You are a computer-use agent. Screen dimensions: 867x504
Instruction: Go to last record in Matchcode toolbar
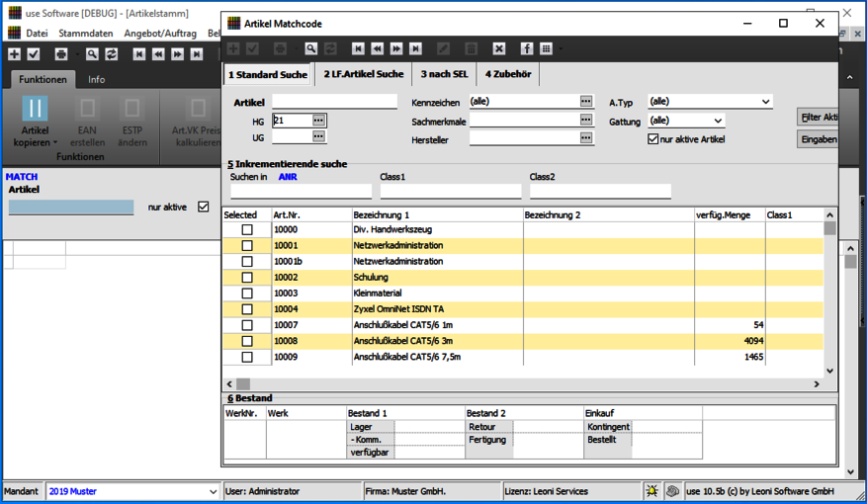[x=415, y=49]
